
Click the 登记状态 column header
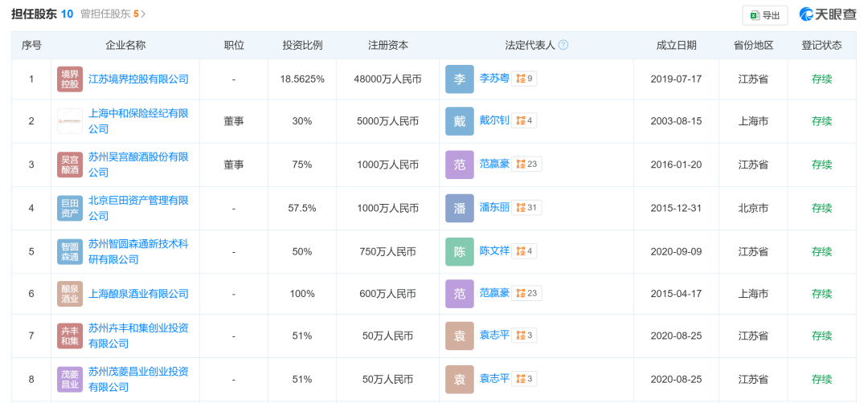(821, 45)
